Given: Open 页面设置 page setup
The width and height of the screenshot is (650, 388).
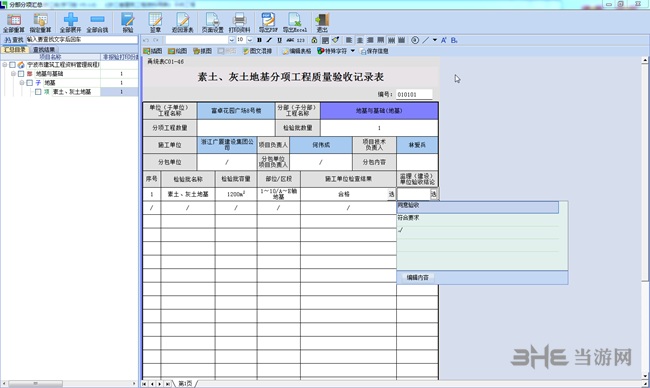Looking at the screenshot, I should (212, 23).
